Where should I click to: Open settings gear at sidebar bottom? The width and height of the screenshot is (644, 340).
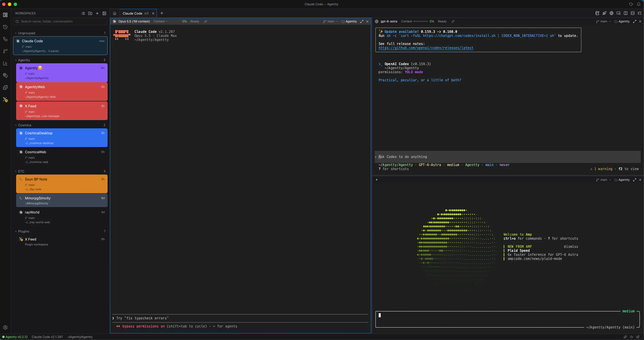[5, 327]
